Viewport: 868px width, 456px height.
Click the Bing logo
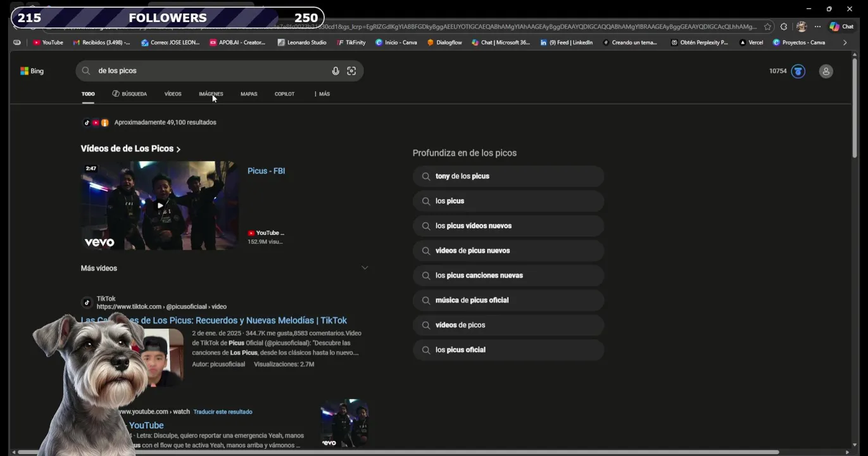(x=32, y=71)
